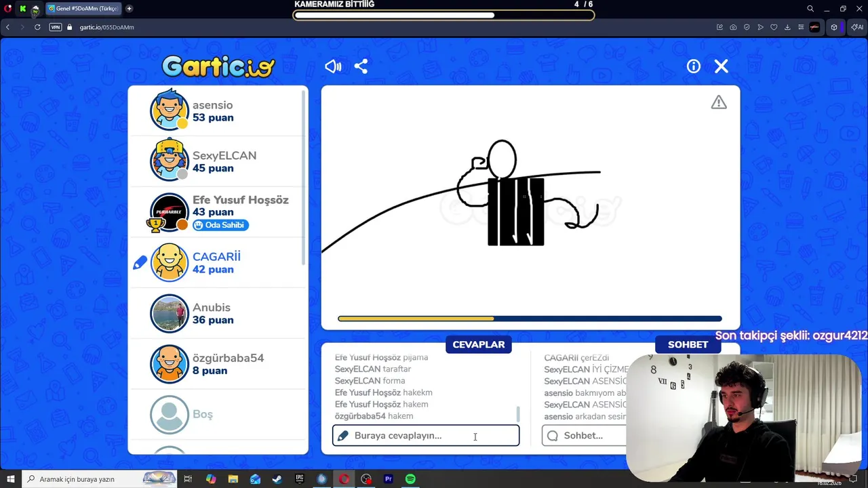Open the info icon in Gartic header
This screenshot has width=868, height=488.
click(693, 66)
